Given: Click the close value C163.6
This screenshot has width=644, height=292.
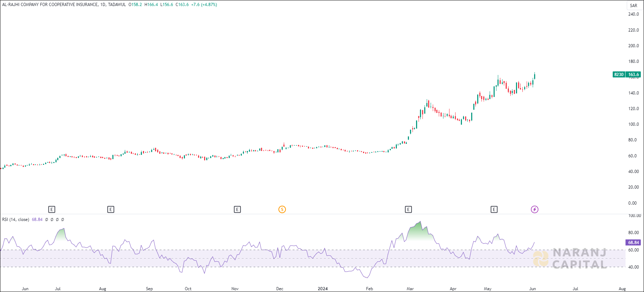Looking at the screenshot, I should tap(182, 5).
